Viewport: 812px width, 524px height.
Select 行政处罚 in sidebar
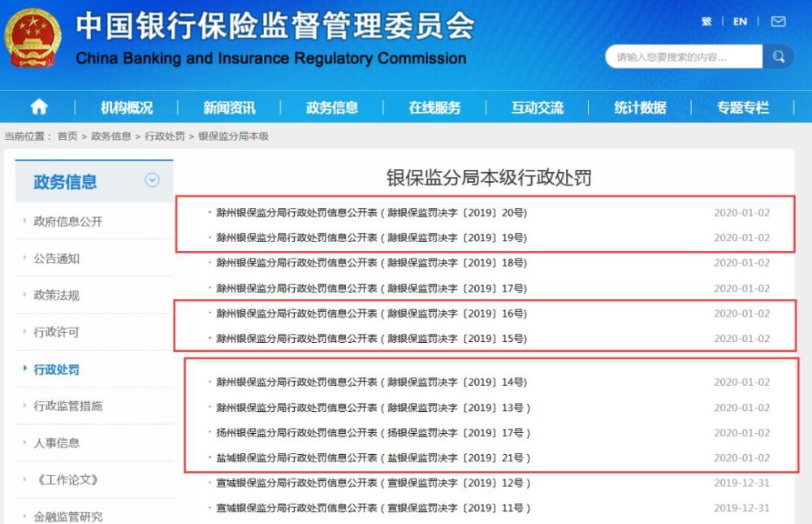[x=57, y=370]
